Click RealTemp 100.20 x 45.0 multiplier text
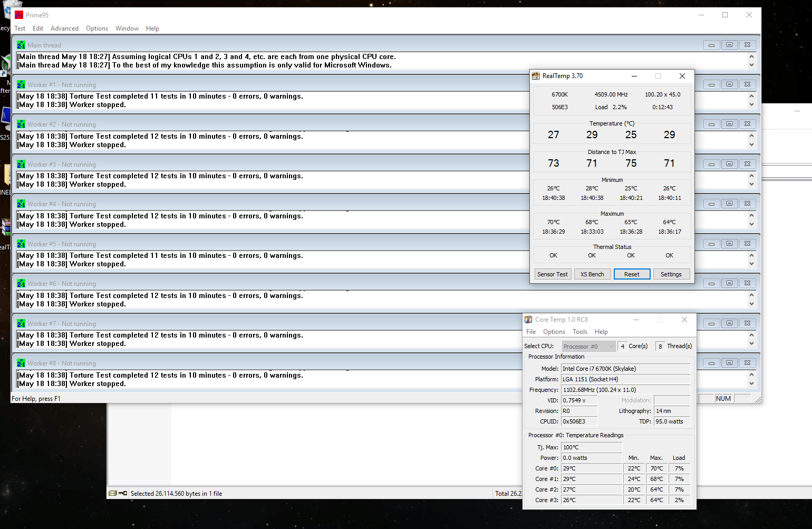This screenshot has width=812, height=529. 663,94
